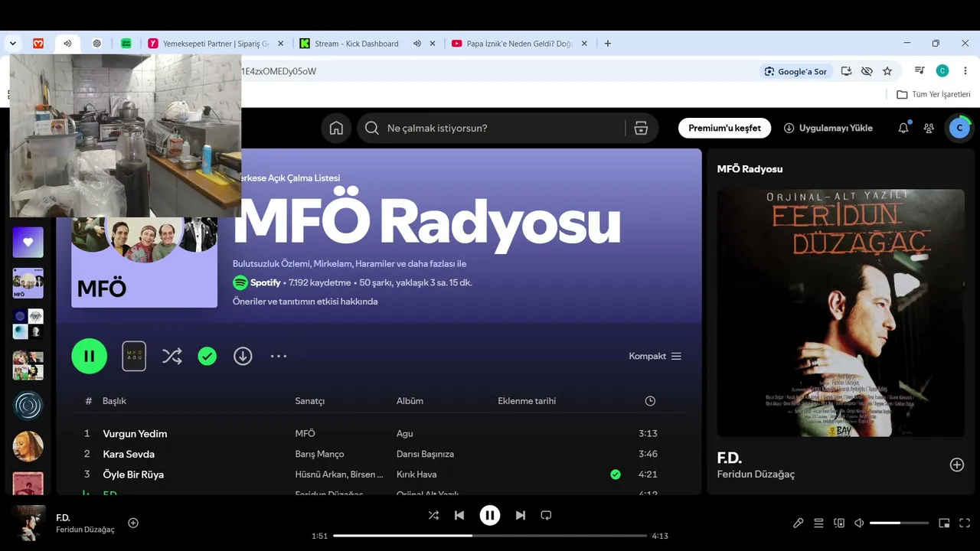This screenshot has width=980, height=551.
Task: Download the MFÖ Radyosu playlist
Action: (x=243, y=356)
